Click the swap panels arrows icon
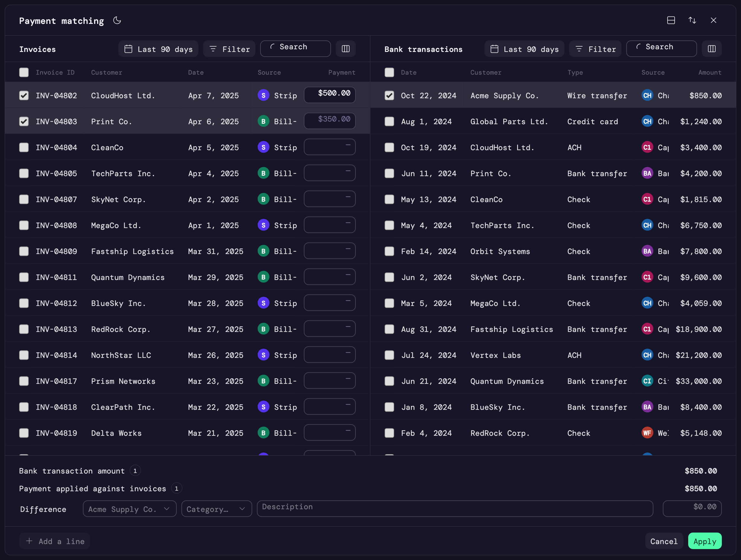 (x=692, y=20)
